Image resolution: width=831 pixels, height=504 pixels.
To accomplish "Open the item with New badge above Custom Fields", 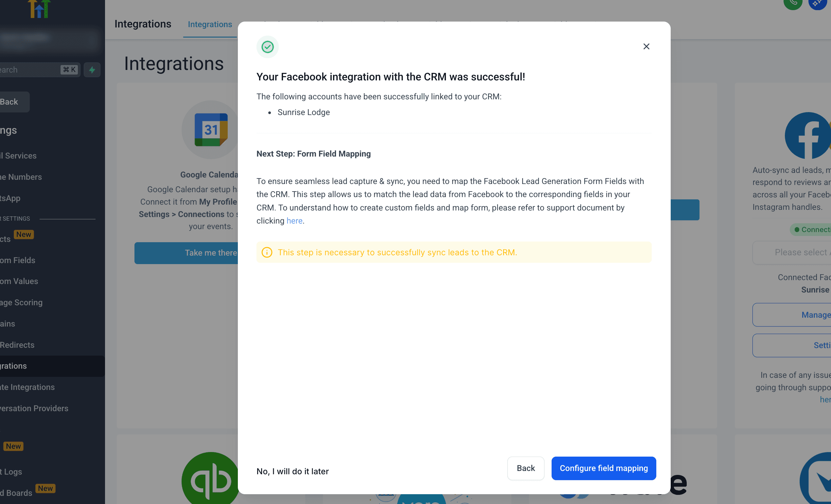I will click(17, 237).
